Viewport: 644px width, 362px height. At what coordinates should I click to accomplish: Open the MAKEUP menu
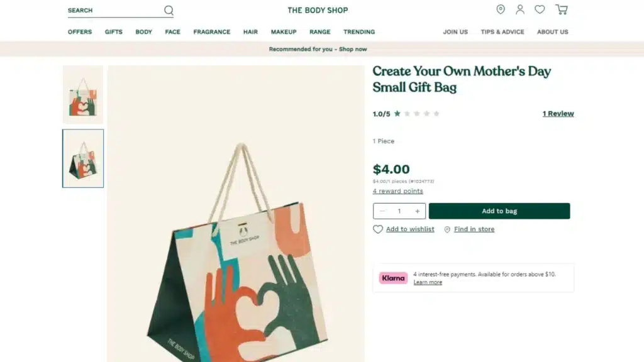tap(284, 31)
